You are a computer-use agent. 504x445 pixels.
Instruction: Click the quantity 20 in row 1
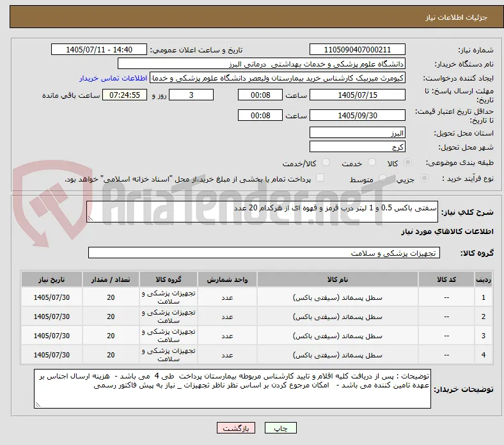pos(111,297)
